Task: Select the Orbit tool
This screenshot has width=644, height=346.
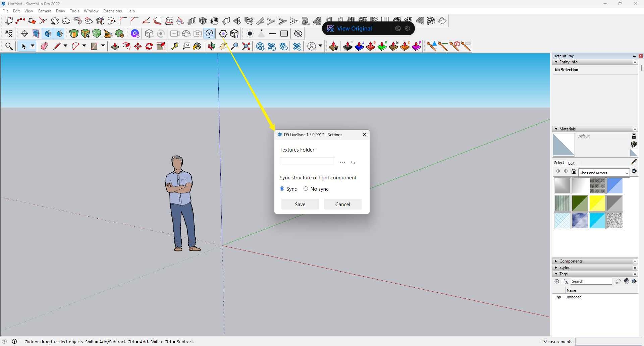Action: (x=212, y=46)
